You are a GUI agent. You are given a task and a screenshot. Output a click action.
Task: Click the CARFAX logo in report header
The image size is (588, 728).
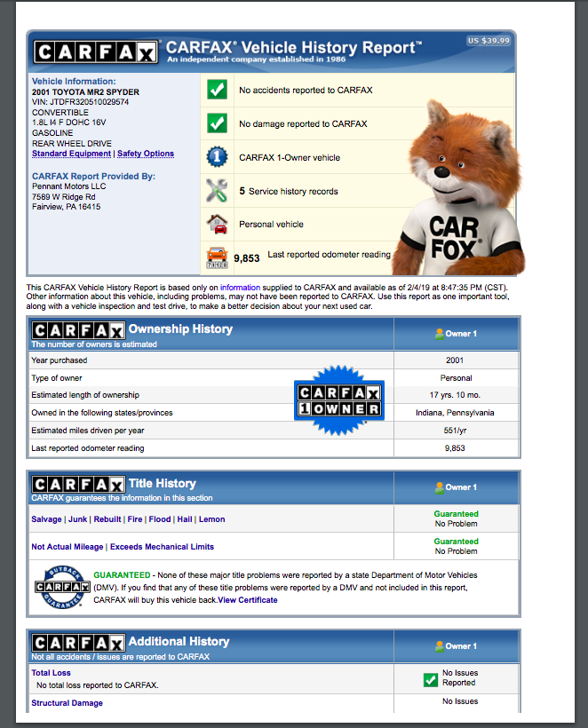pos(96,52)
